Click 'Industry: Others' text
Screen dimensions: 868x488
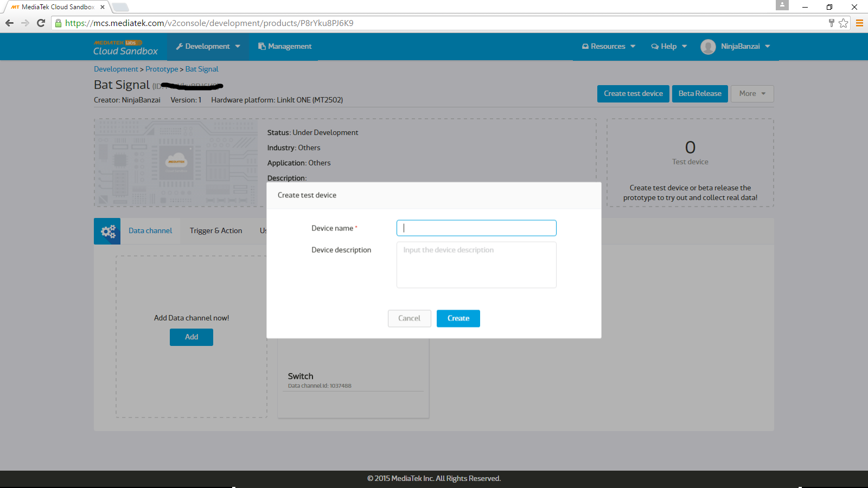(293, 147)
